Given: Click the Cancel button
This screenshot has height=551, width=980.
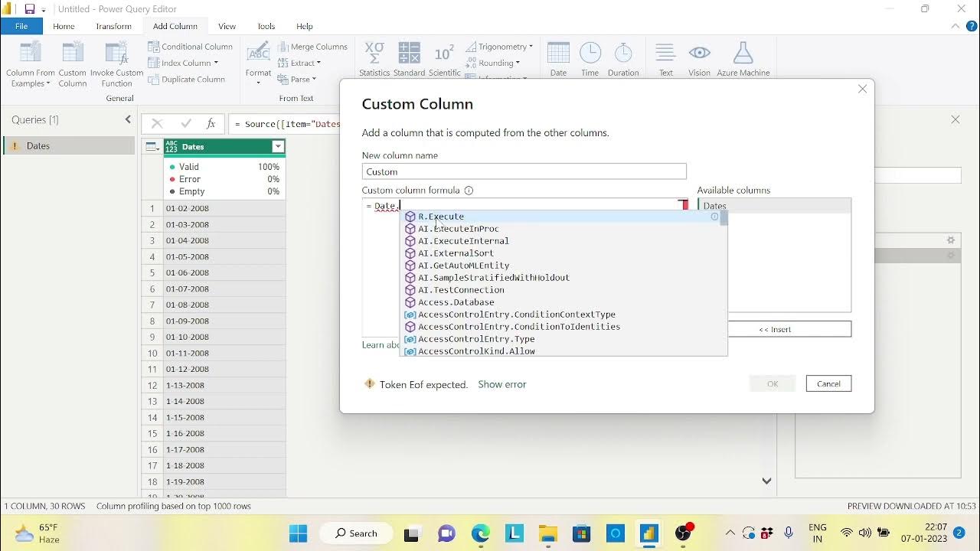Looking at the screenshot, I should point(828,383).
